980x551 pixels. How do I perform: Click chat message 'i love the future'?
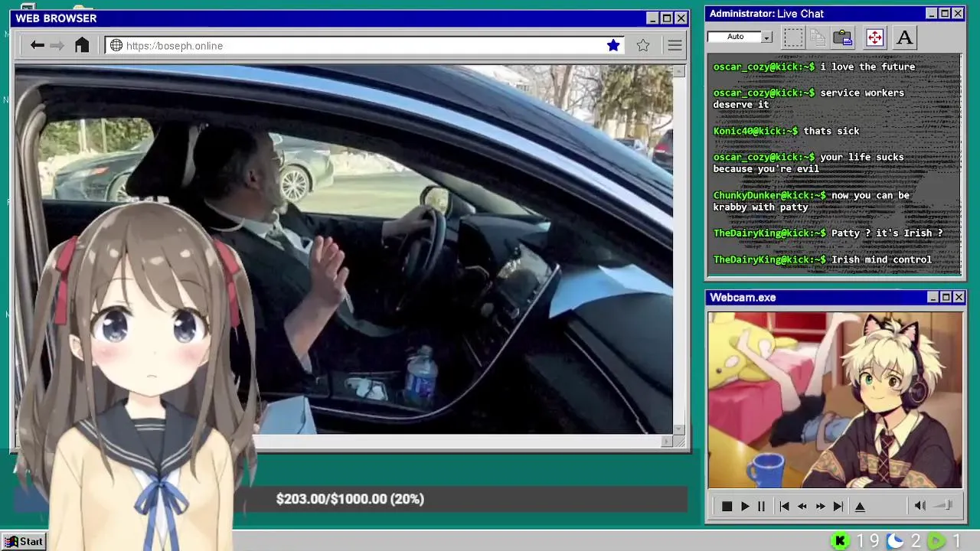pos(867,67)
